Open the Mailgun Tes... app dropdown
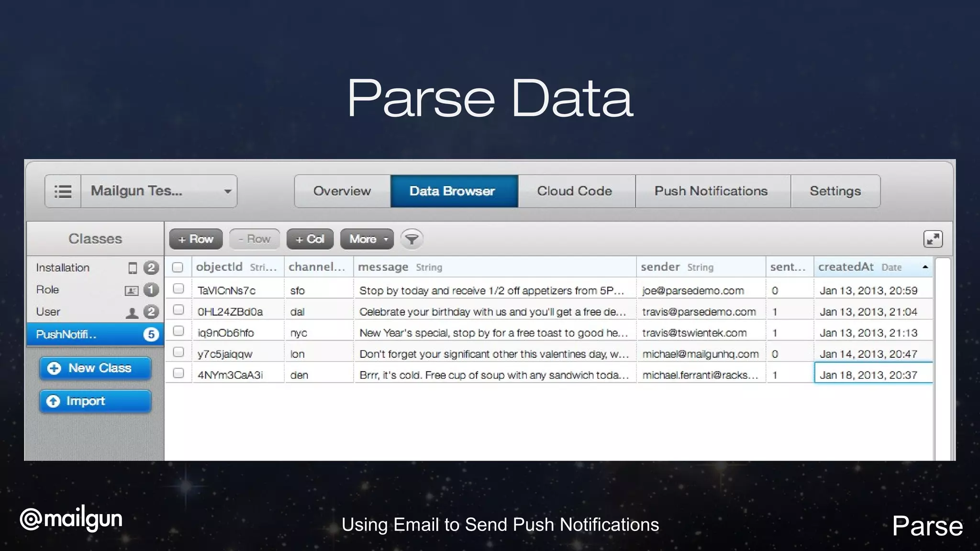 (159, 191)
